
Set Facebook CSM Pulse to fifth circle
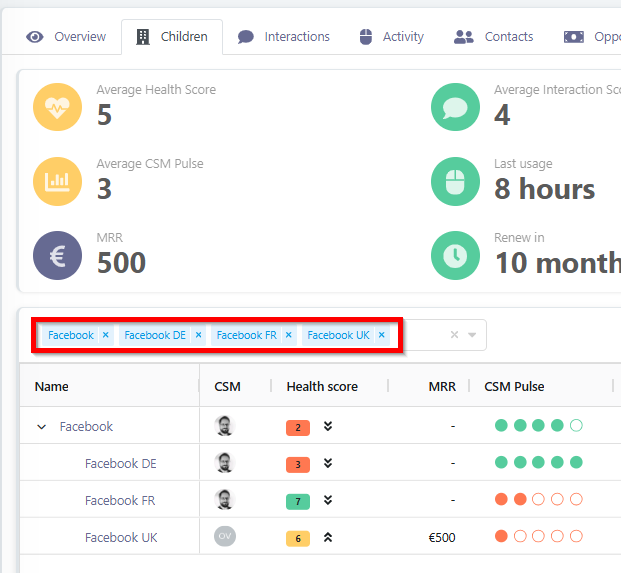pos(576,426)
